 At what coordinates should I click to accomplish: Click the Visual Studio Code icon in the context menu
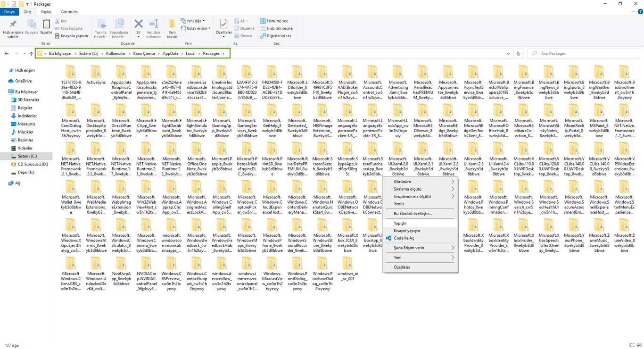(388, 238)
